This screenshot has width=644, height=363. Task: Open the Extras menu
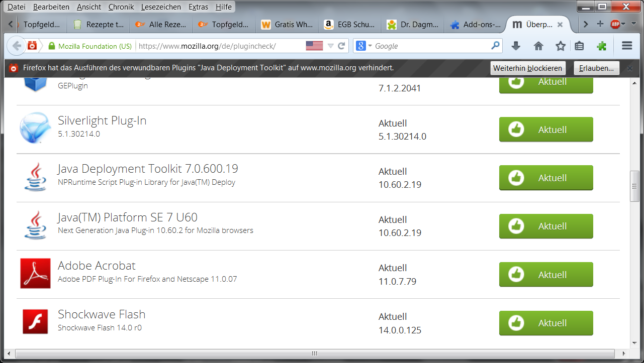coord(199,7)
